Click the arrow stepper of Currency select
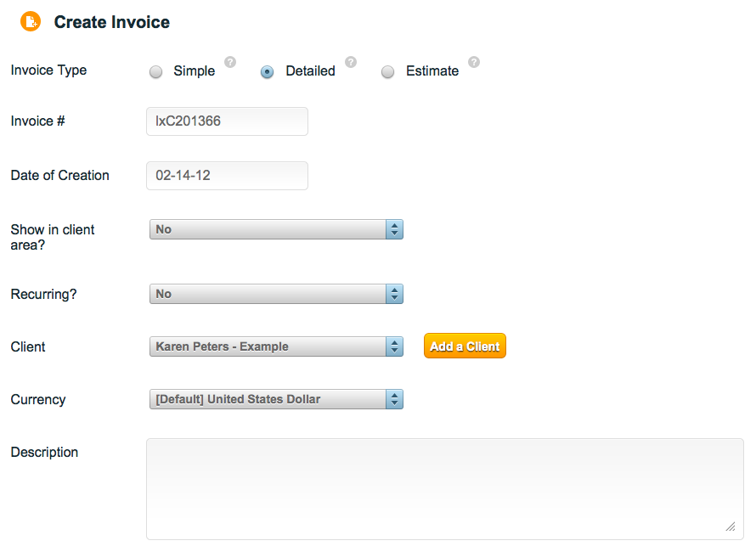 (394, 399)
